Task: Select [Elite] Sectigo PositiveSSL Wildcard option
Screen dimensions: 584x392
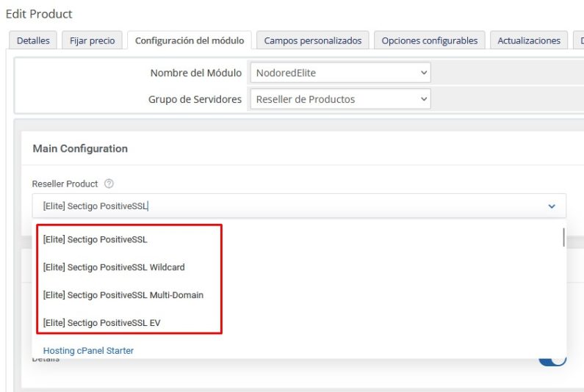Action: coord(114,267)
